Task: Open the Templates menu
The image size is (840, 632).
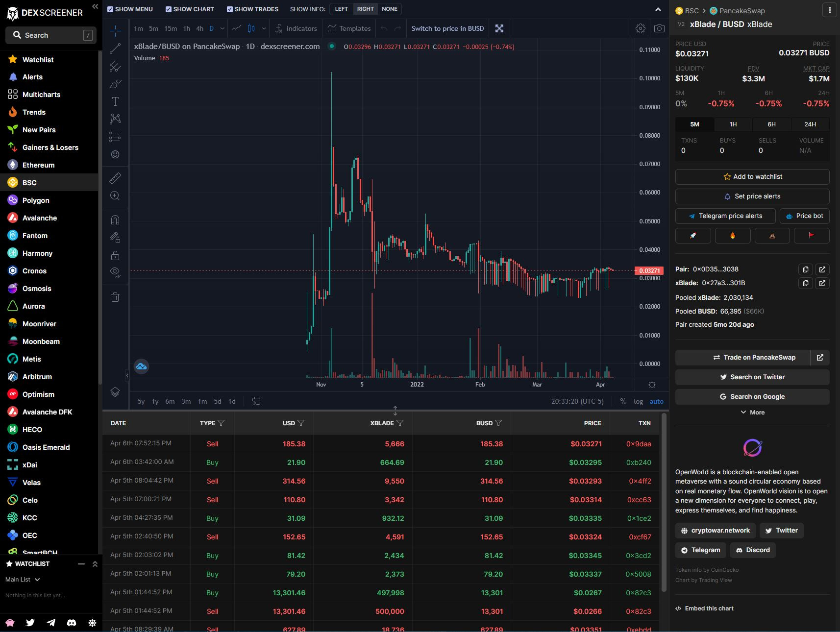Action: pos(349,28)
